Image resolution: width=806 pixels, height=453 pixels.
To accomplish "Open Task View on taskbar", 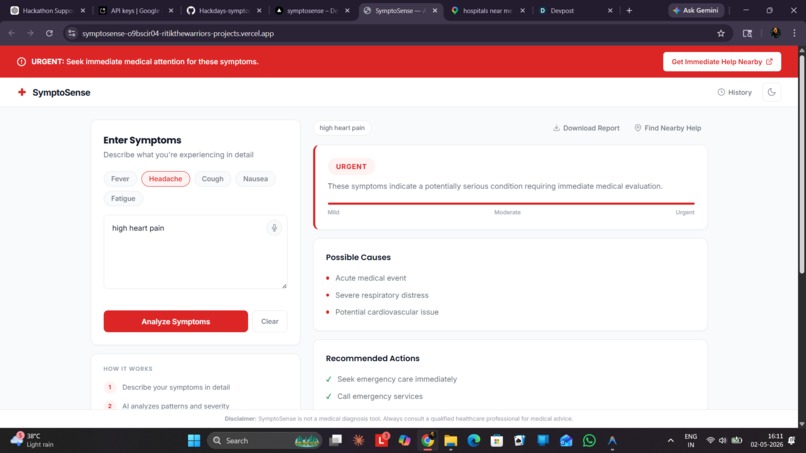I will [x=336, y=441].
